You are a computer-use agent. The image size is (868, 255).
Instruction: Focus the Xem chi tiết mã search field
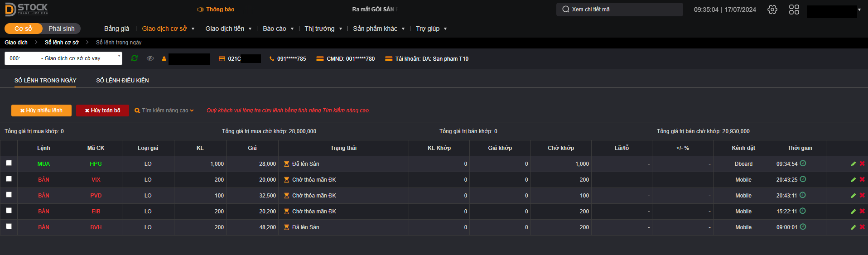(x=619, y=10)
